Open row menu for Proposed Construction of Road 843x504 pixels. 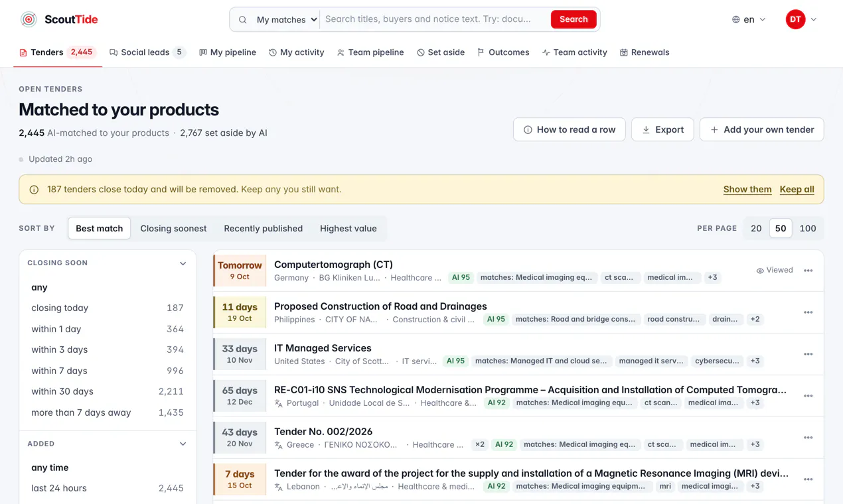pos(808,312)
